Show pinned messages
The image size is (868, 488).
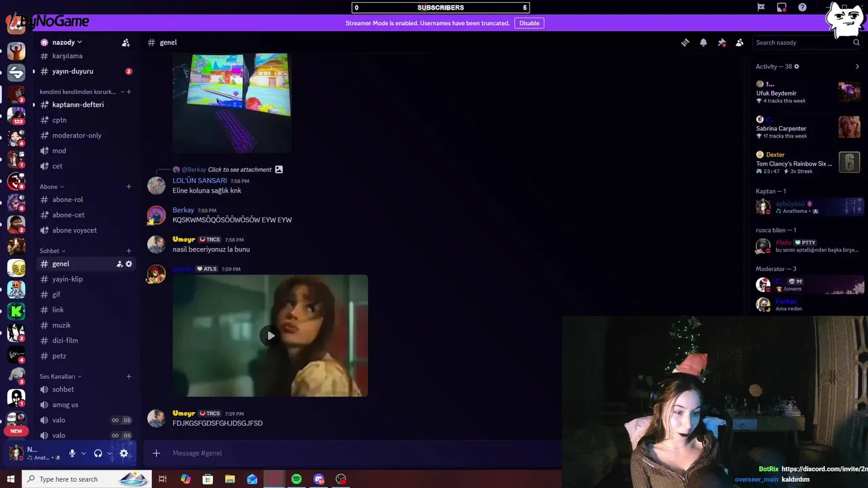[x=722, y=42]
